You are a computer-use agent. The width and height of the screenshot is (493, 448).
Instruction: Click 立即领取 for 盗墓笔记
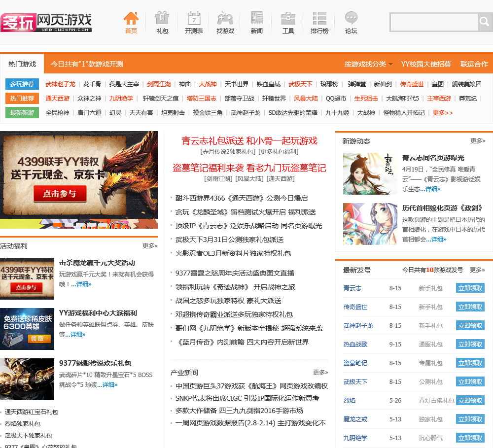[470, 363]
